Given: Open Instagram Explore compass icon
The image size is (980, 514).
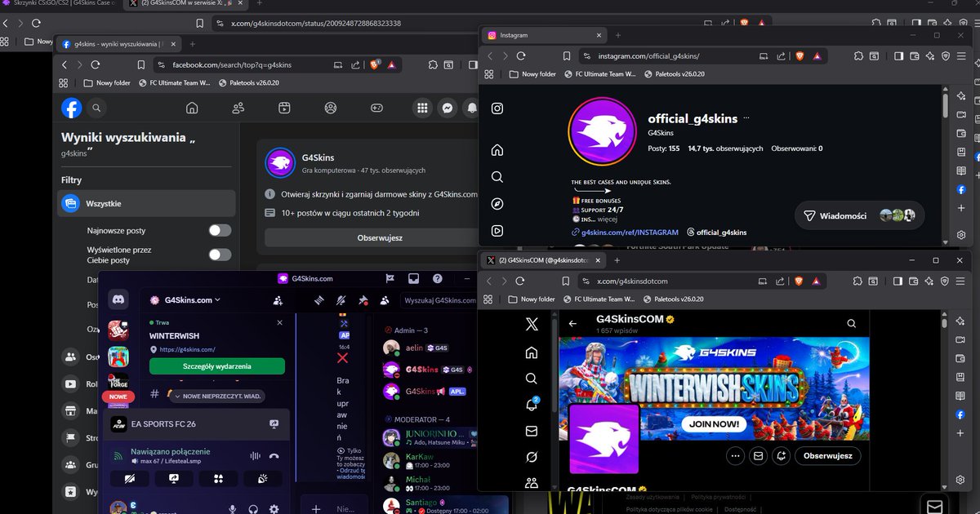Looking at the screenshot, I should (497, 204).
